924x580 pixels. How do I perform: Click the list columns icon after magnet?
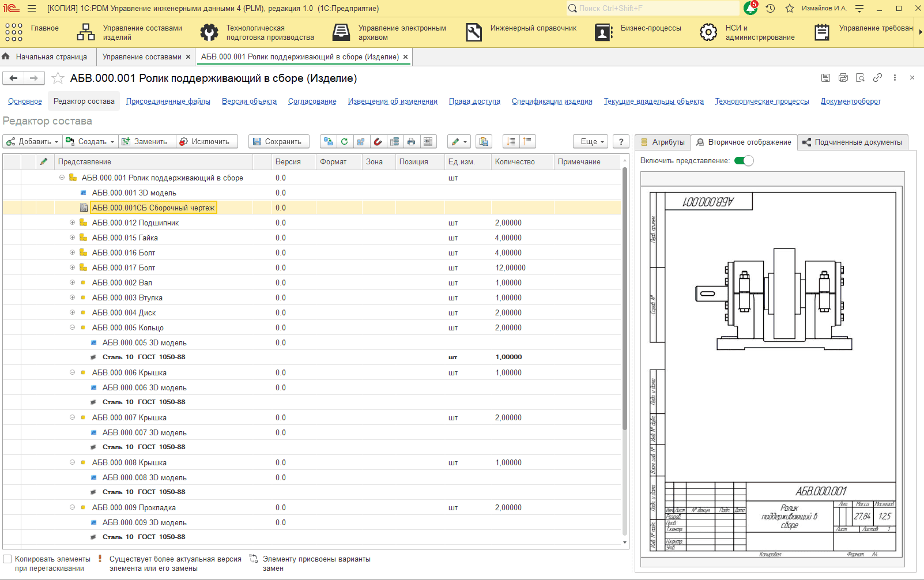click(x=394, y=141)
